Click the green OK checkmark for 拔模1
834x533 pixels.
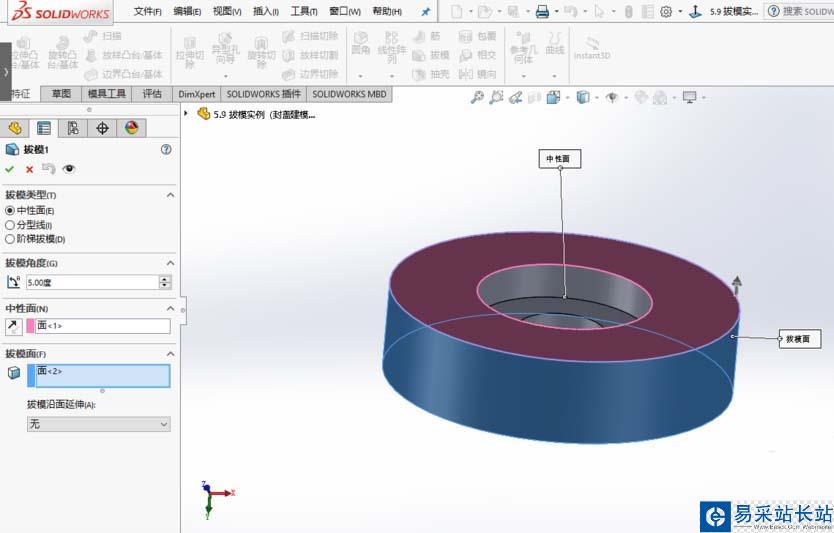(x=10, y=169)
